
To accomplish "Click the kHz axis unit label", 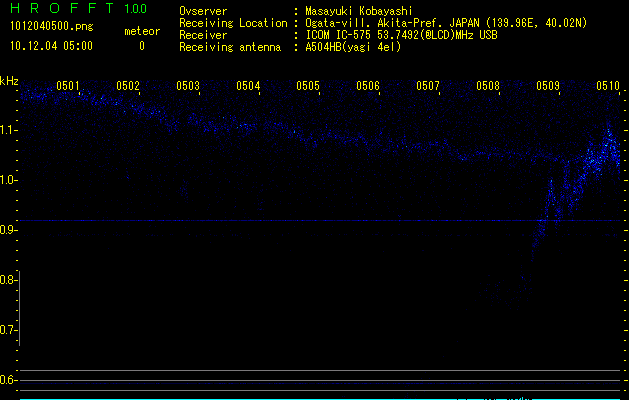I will [x=9, y=81].
